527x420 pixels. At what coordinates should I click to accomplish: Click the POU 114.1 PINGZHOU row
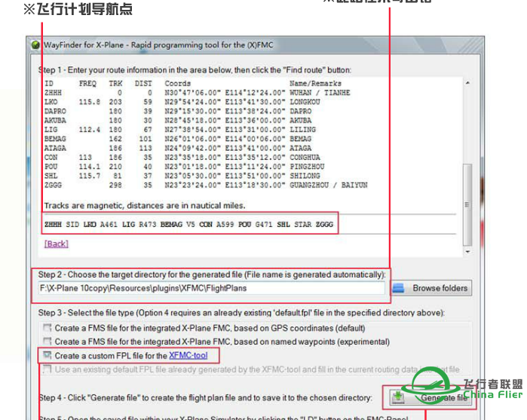pos(185,167)
